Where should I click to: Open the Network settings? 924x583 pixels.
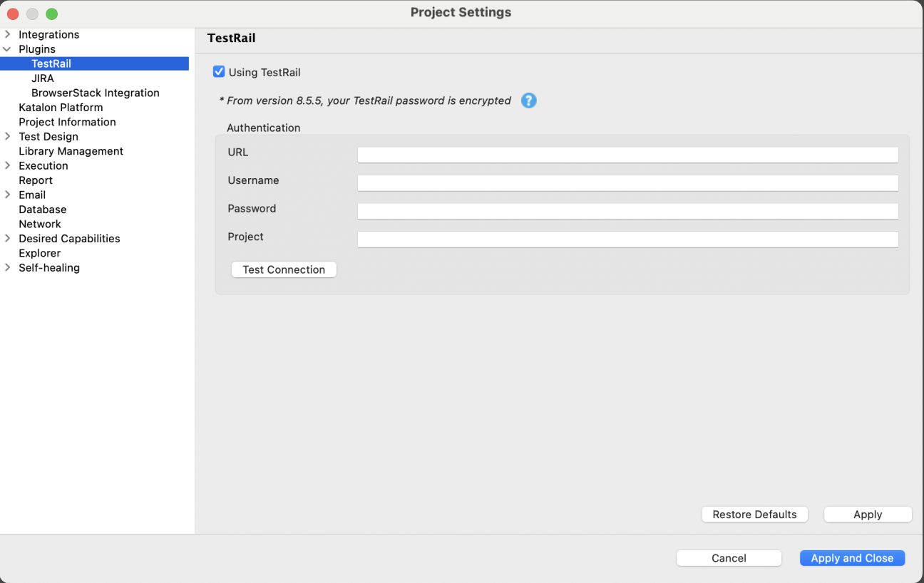tap(40, 224)
